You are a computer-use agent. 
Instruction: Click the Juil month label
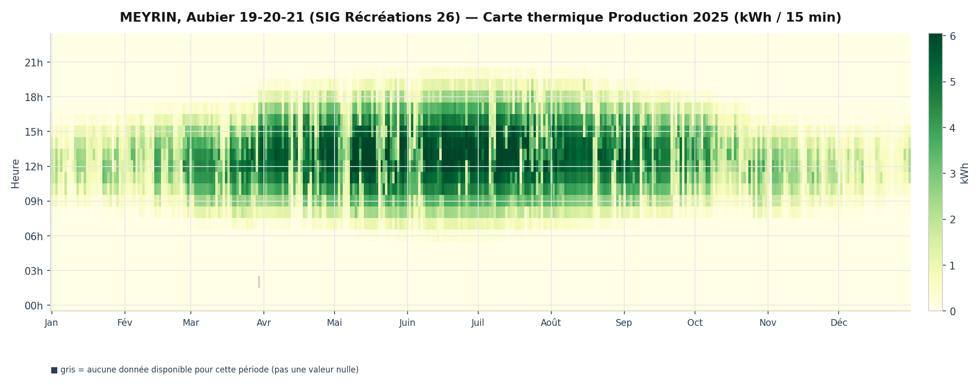(478, 323)
